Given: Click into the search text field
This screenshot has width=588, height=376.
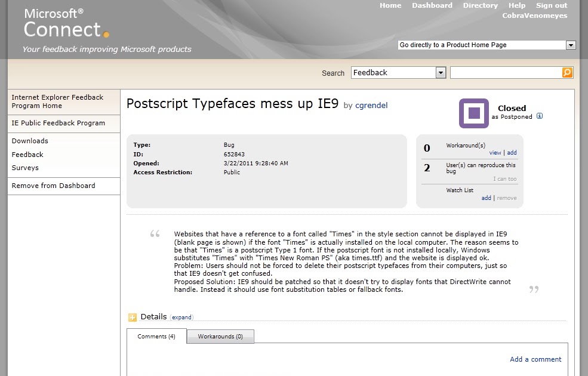Looking at the screenshot, I should [506, 72].
